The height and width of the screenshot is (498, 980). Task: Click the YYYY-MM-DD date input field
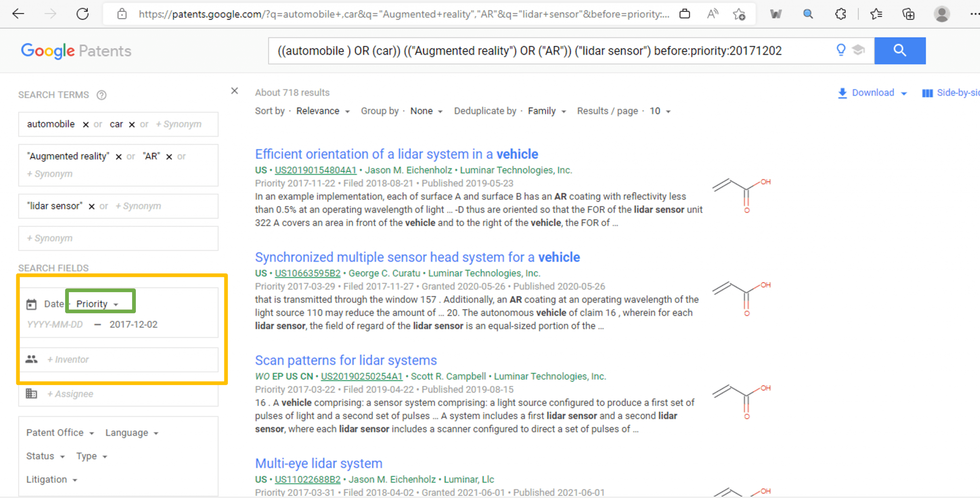55,324
